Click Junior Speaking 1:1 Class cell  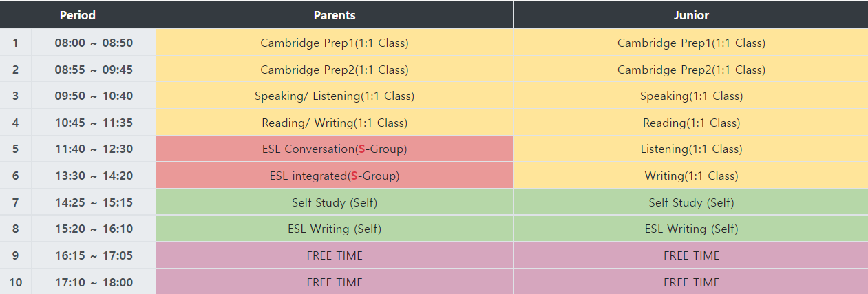(690, 96)
